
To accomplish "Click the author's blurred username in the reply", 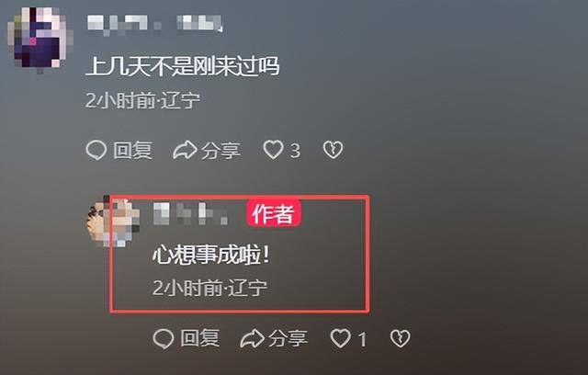I will coord(190,214).
